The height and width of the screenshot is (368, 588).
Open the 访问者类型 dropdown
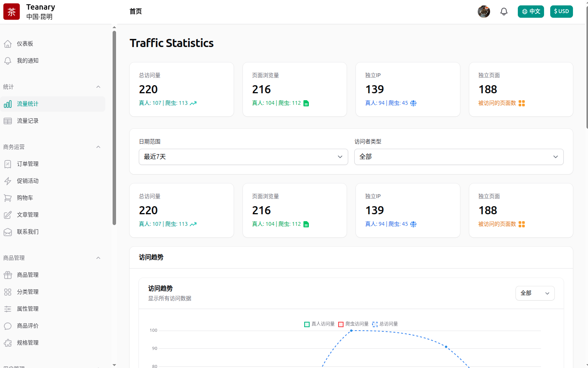(459, 157)
